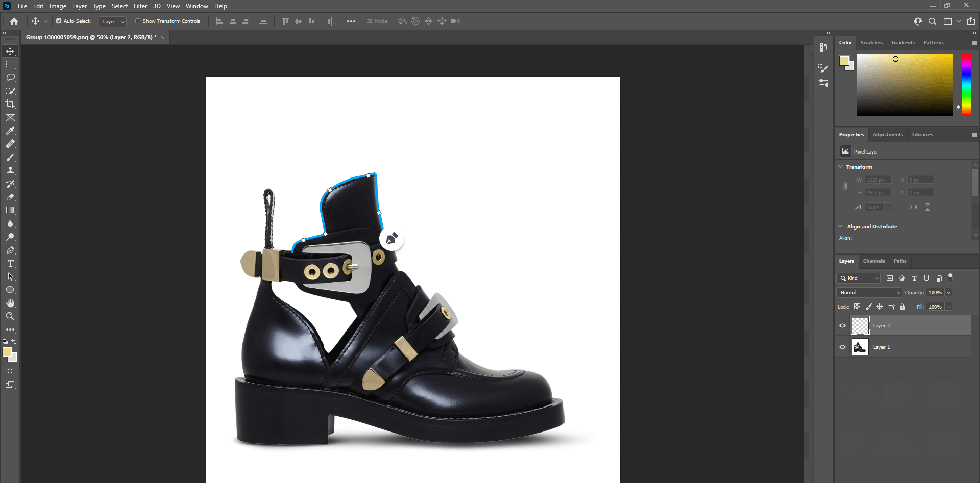Check Show Transform Controls

(x=138, y=21)
